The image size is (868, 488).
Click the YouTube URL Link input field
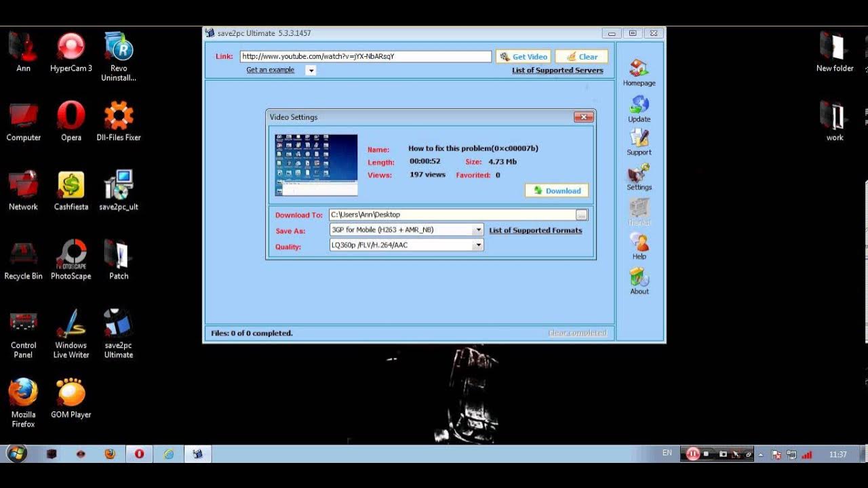(x=366, y=57)
